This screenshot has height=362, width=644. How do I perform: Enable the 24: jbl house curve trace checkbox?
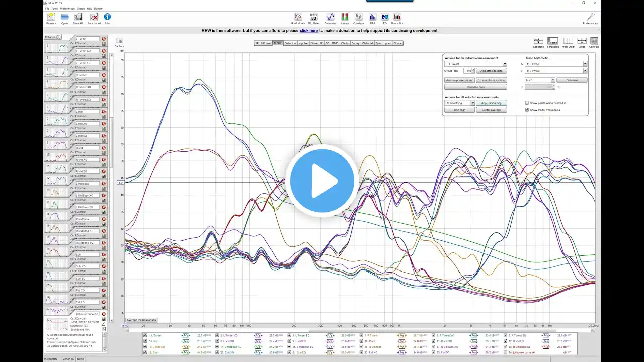click(x=506, y=352)
